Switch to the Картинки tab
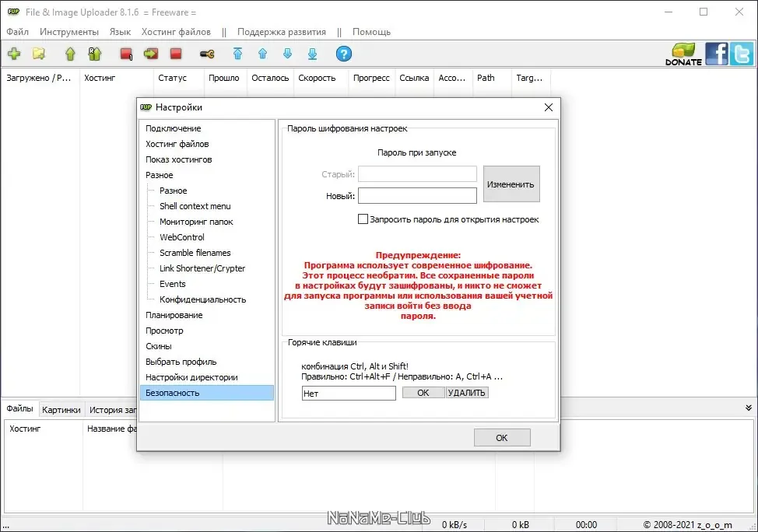758x532 pixels. pyautogui.click(x=61, y=410)
